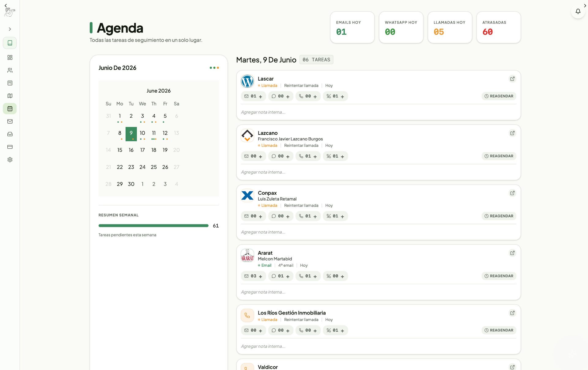
Task: Add internal note to Conpax task
Action: pos(379,232)
